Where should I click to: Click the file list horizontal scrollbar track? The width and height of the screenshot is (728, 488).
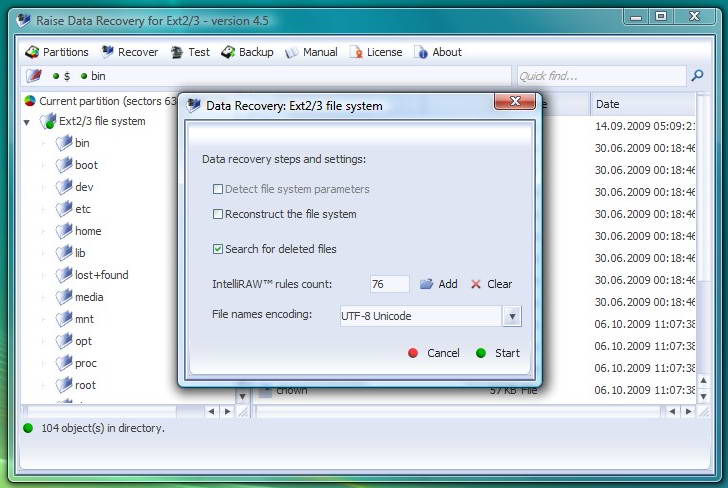coord(460,411)
